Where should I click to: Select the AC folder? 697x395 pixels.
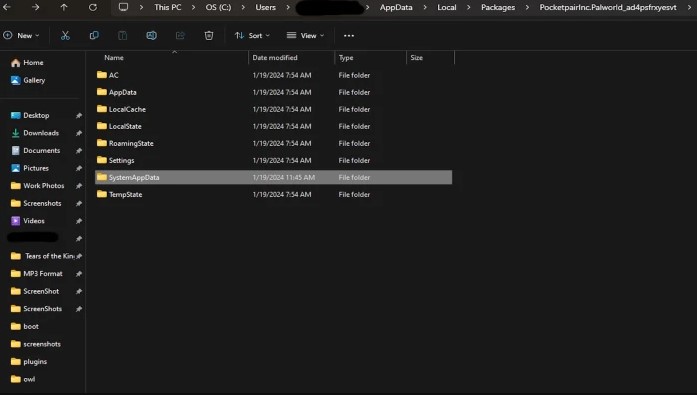[273, 75]
